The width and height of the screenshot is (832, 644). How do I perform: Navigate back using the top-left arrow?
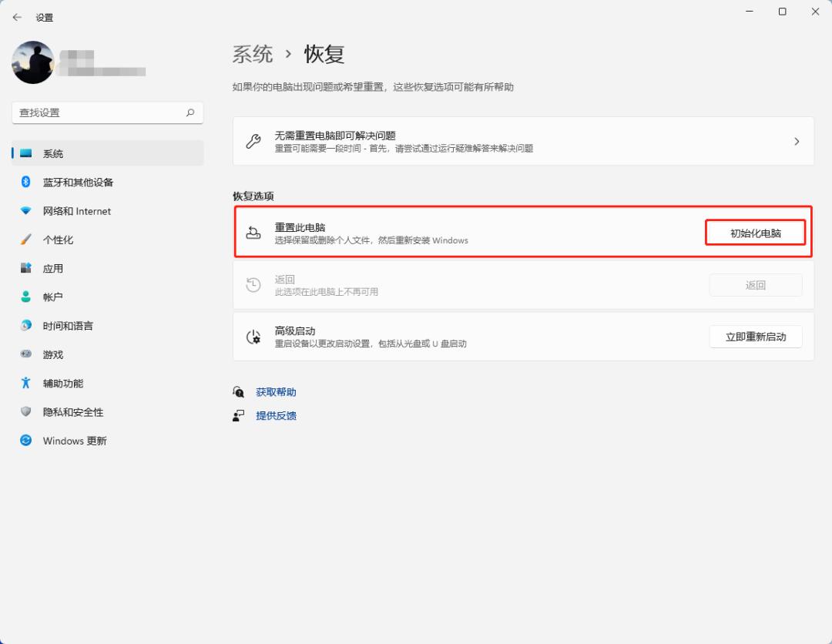click(x=17, y=17)
